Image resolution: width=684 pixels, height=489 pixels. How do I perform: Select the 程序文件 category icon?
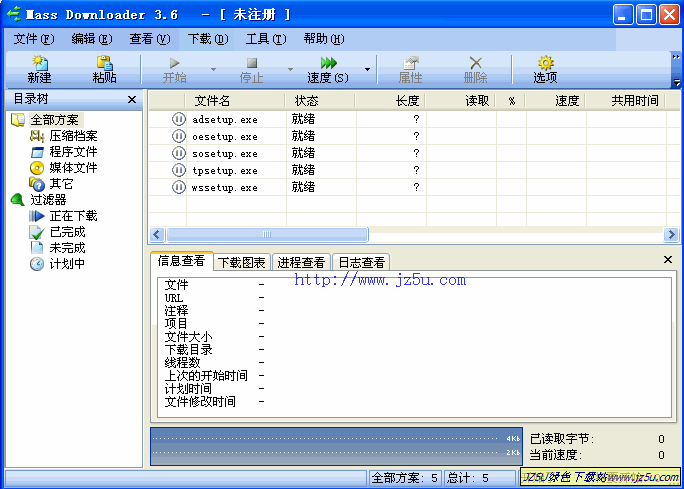pyautogui.click(x=37, y=152)
